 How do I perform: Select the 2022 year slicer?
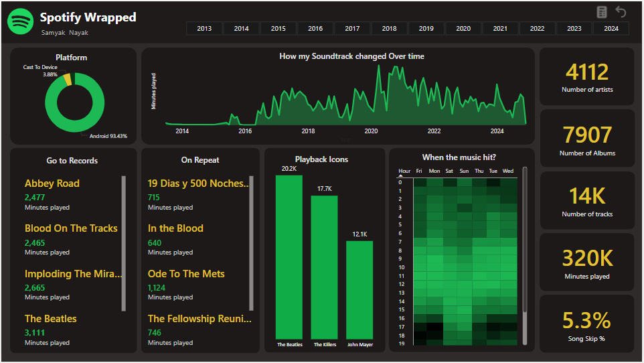pos(537,28)
